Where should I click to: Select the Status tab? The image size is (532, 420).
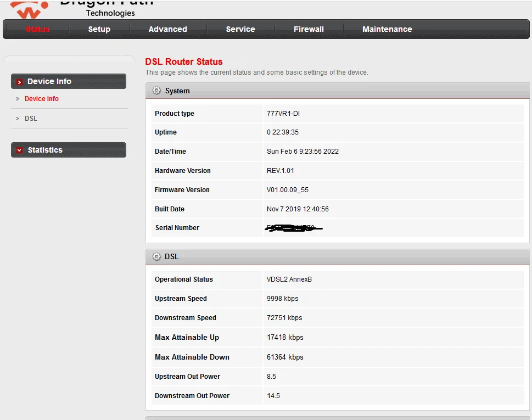pos(38,29)
